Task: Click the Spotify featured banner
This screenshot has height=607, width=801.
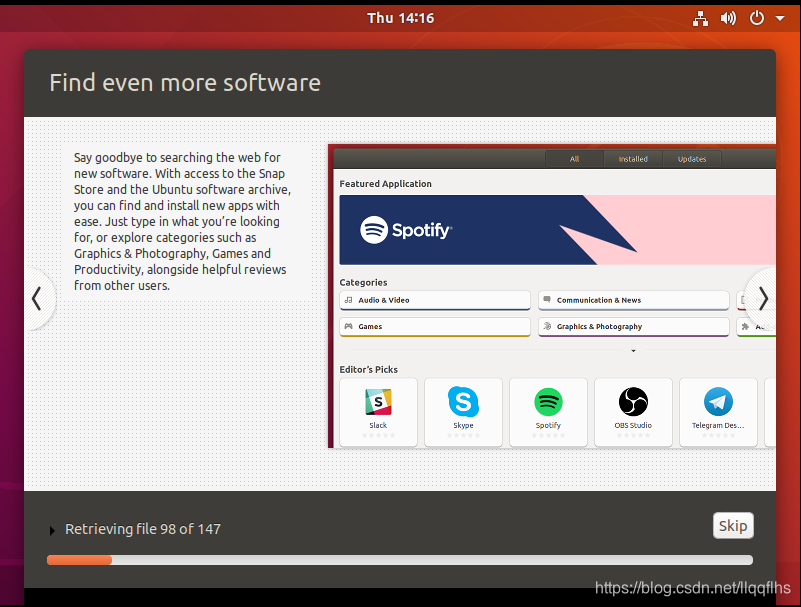Action: [557, 230]
